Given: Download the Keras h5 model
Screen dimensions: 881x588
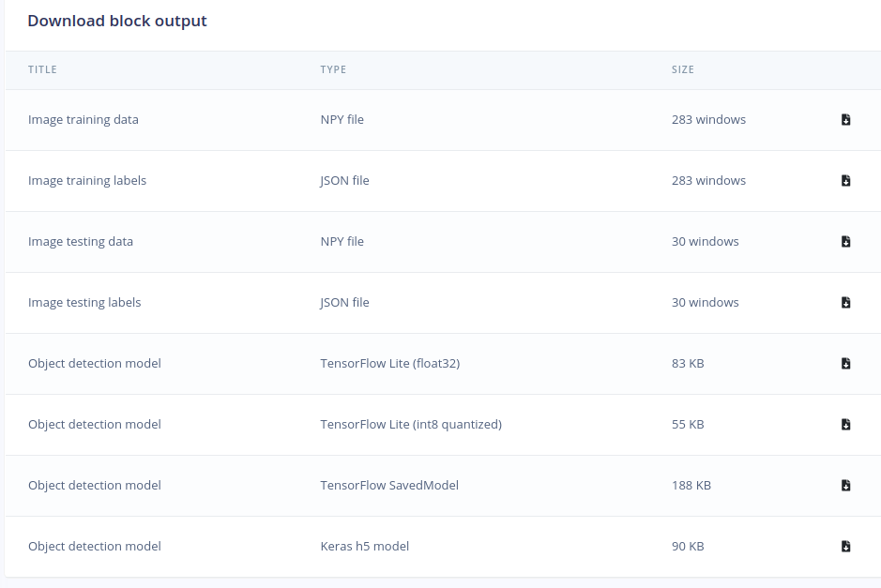Looking at the screenshot, I should tap(845, 546).
